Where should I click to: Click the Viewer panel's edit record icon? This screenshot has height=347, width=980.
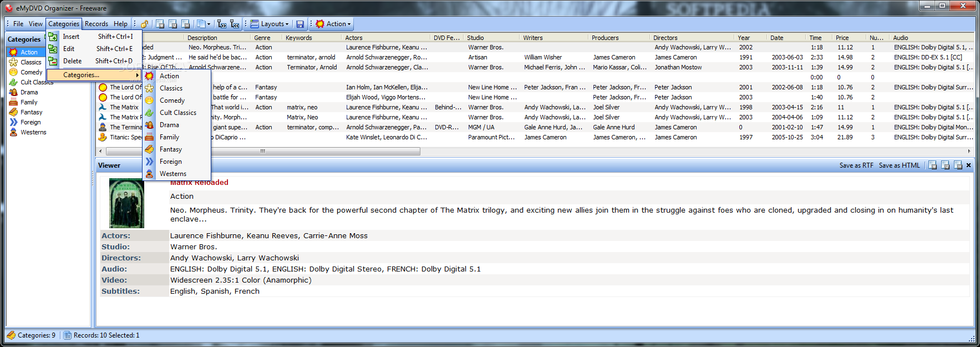tap(946, 165)
